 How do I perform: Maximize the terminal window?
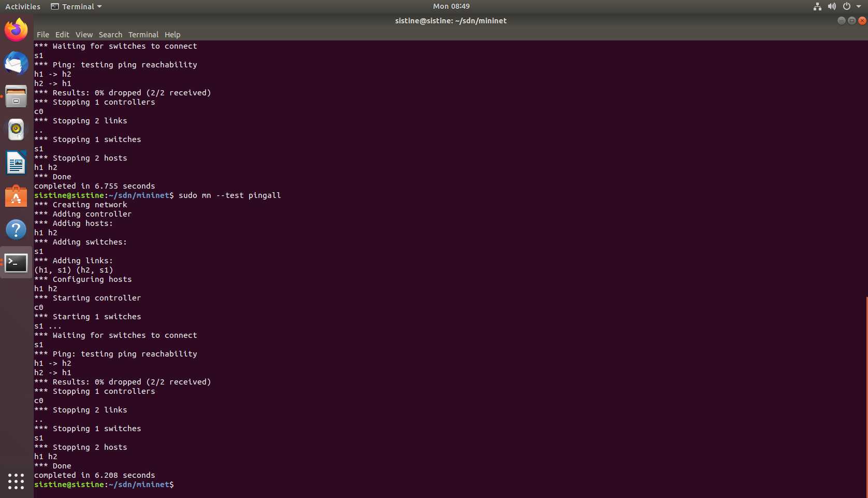click(851, 21)
